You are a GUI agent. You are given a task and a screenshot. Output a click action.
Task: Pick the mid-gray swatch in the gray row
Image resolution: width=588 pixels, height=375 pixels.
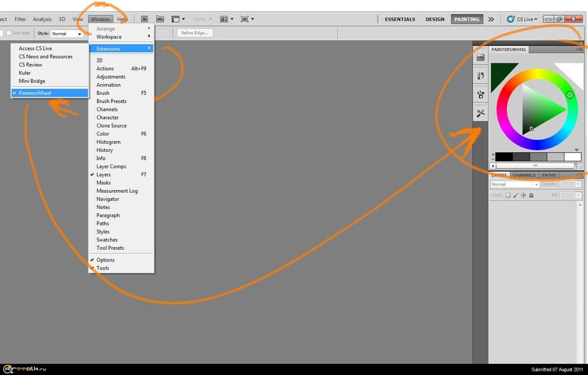click(x=538, y=157)
